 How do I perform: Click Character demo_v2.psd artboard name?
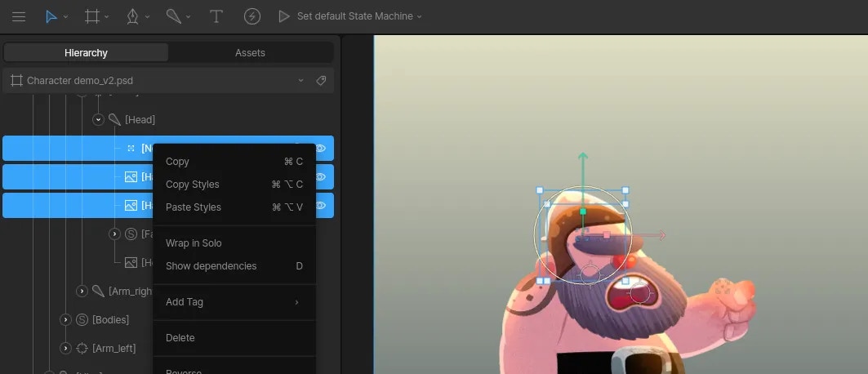(80, 81)
